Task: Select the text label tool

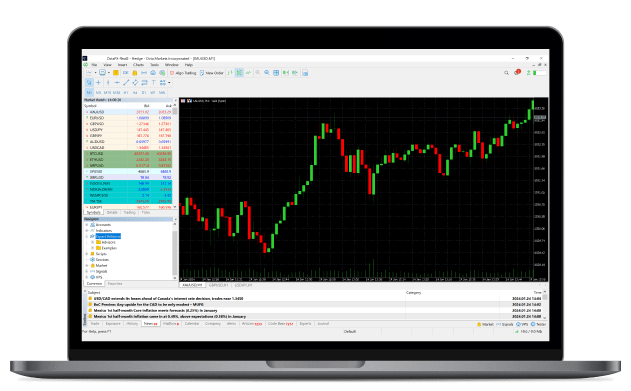Action: (153, 82)
